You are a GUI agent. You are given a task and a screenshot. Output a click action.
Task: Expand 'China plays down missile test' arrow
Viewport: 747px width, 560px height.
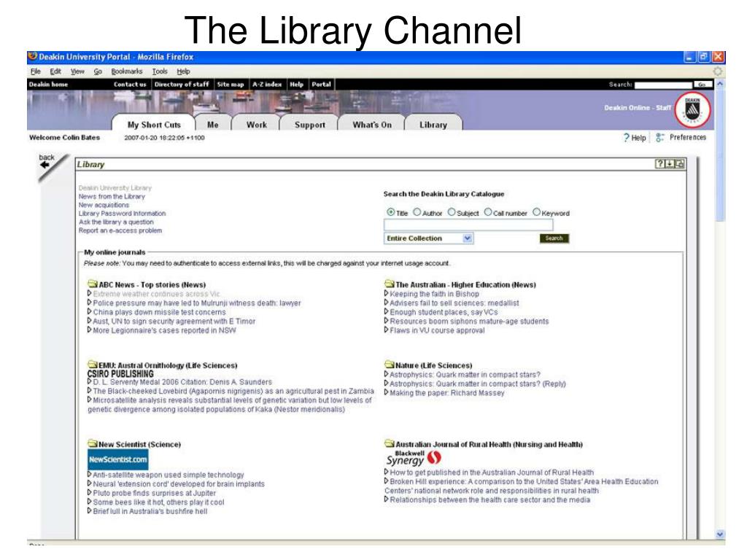click(90, 311)
